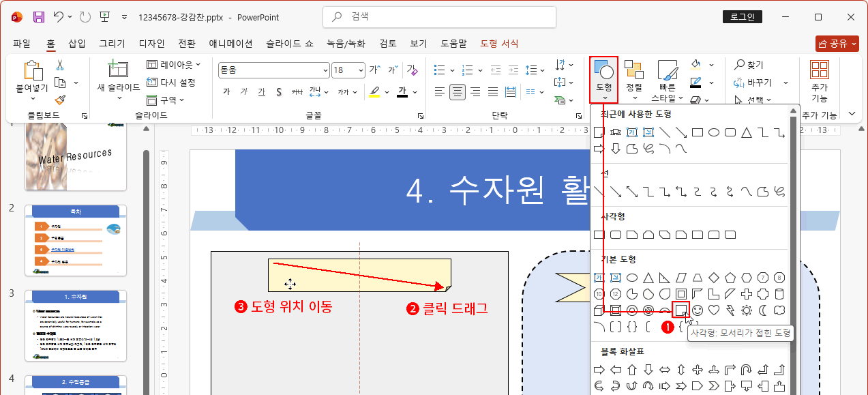Select slide 2 thumbnail in the panel
The width and height of the screenshot is (868, 395).
(x=75, y=240)
